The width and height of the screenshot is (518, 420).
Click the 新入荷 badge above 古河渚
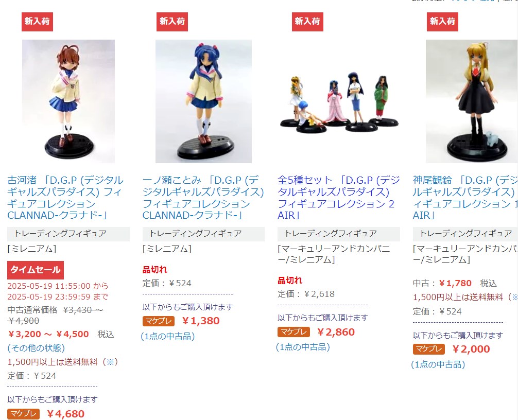coord(37,22)
